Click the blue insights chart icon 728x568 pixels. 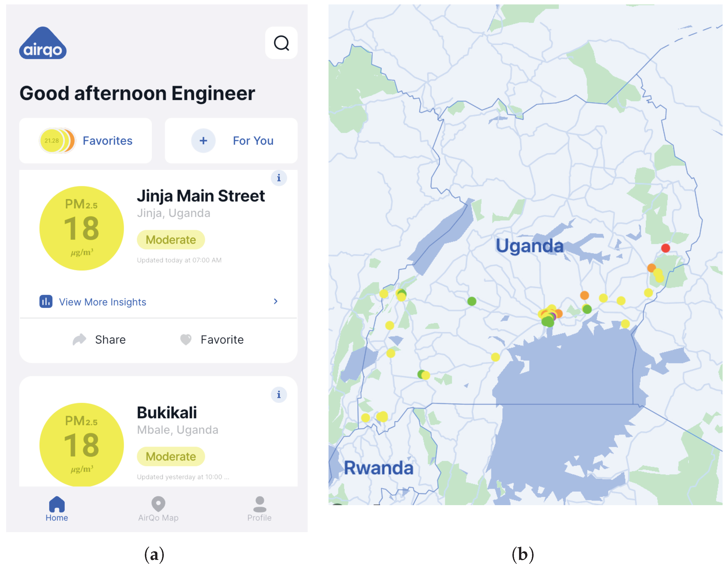point(46,301)
